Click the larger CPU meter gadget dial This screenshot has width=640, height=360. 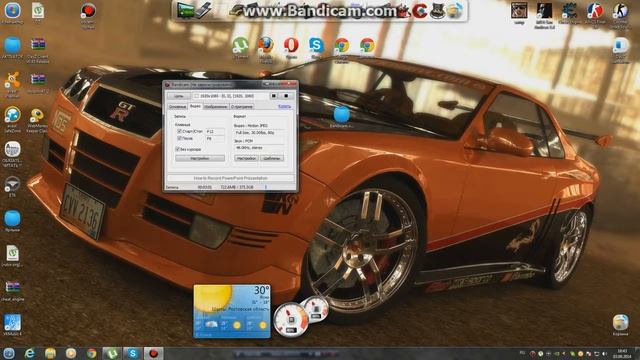click(x=291, y=320)
